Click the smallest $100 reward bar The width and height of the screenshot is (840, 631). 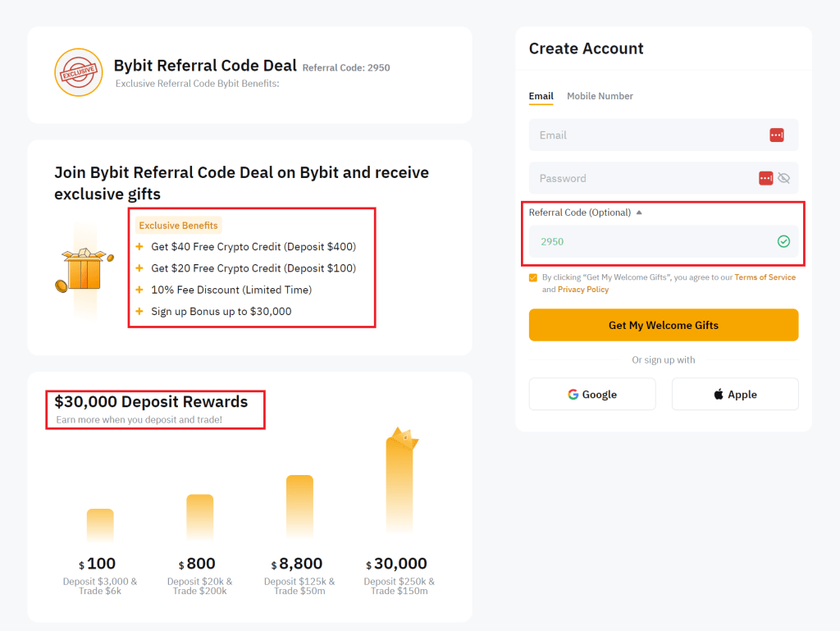(x=99, y=525)
